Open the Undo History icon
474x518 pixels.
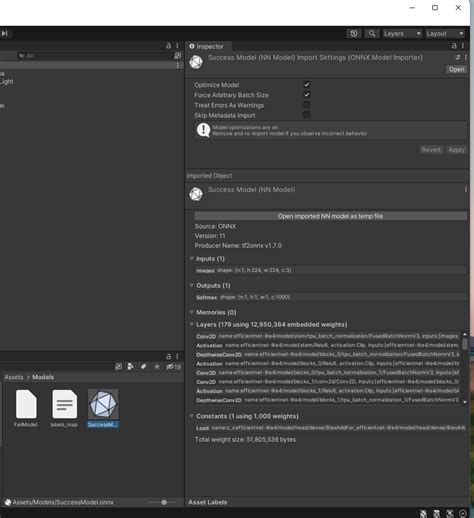pos(354,34)
